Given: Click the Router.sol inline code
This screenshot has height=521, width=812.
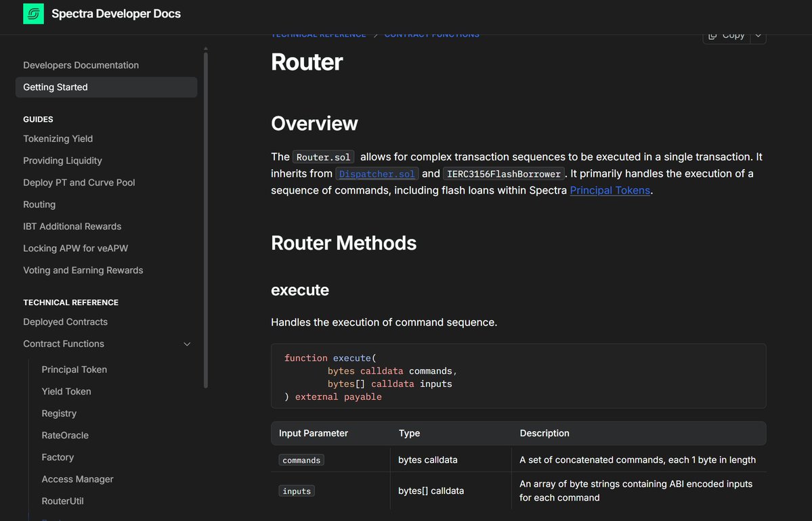Looking at the screenshot, I should (x=323, y=157).
